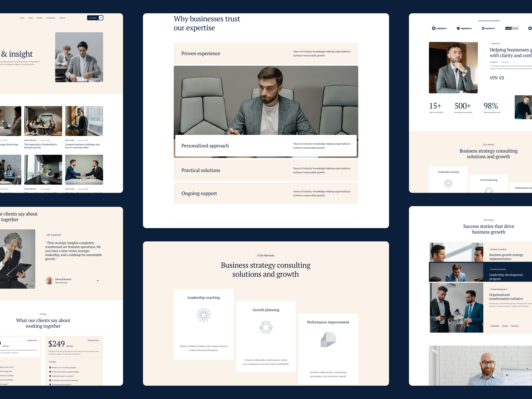Screen dimensions: 532x399
Task: Click Edward Bennett's round avatar in testimonial
Action: (49, 281)
